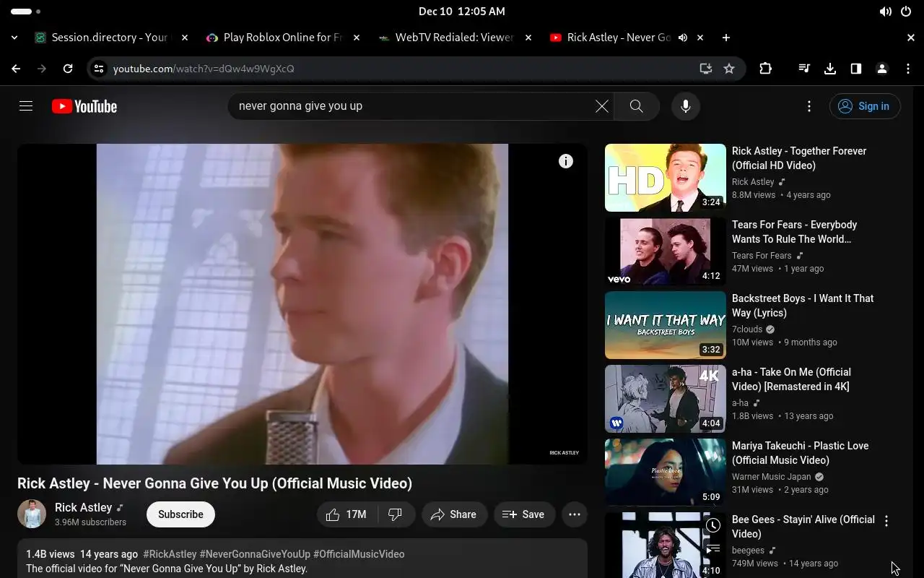The image size is (924, 578).
Task: Open the system power menu
Action: [x=906, y=12]
